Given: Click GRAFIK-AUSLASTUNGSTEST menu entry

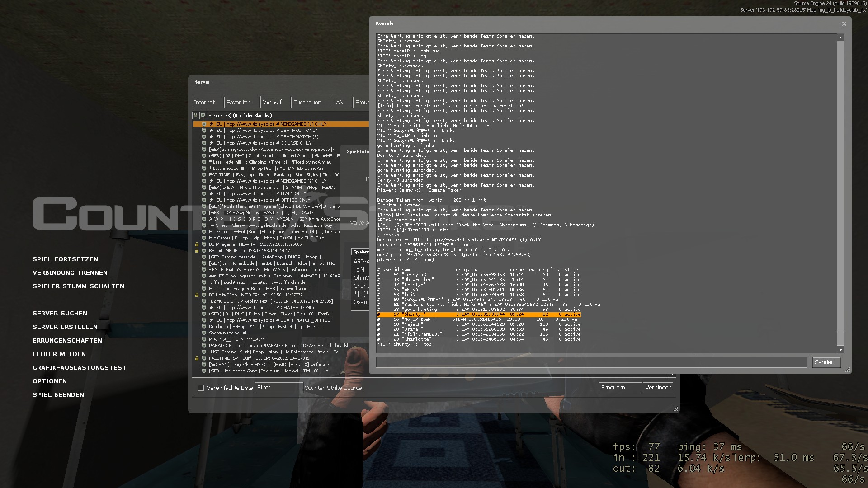Looking at the screenshot, I should 80,368.
